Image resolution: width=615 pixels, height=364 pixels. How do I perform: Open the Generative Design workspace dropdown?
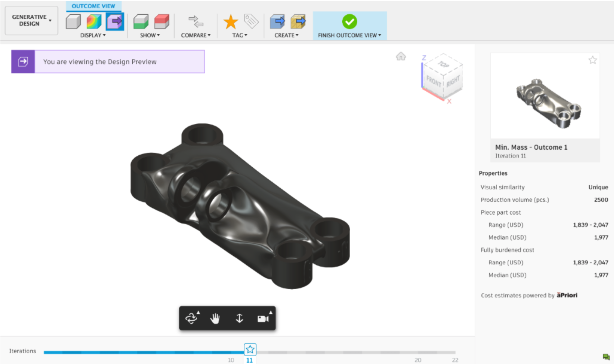[31, 20]
